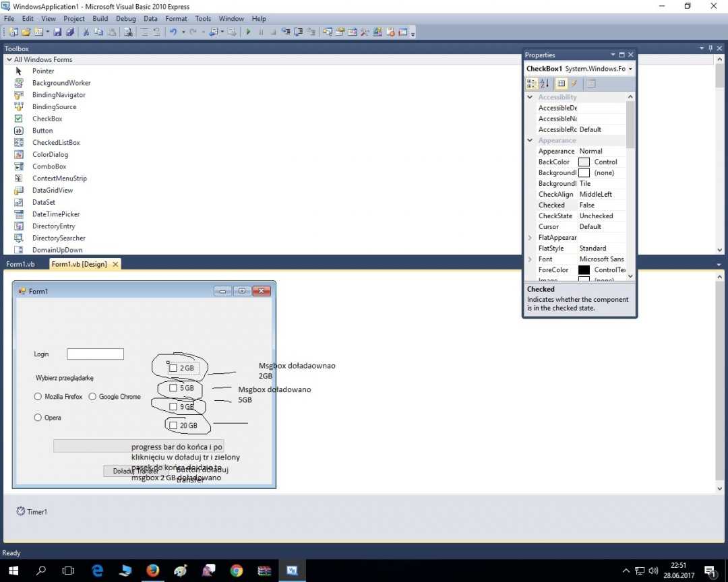Click the Undo arrow icon
The height and width of the screenshot is (582, 728).
[x=173, y=32]
